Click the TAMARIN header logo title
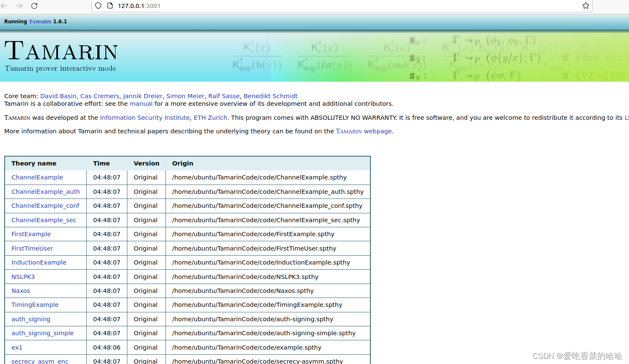 tap(61, 51)
